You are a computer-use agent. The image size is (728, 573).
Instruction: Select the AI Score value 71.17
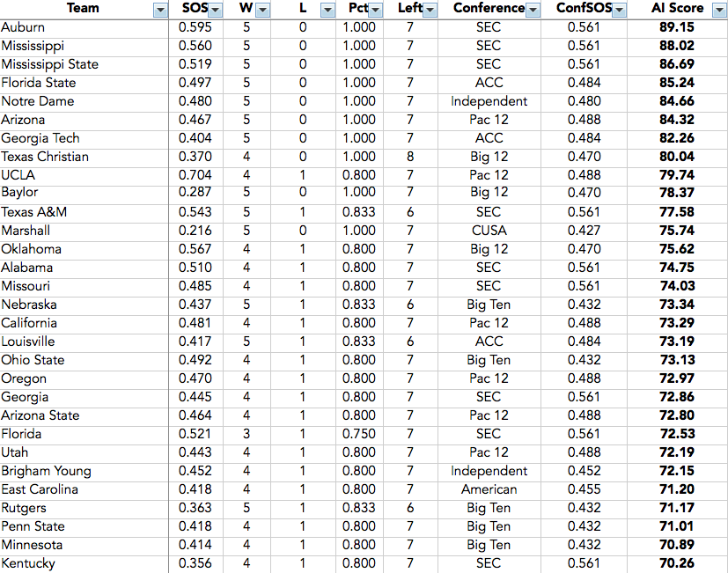click(677, 508)
